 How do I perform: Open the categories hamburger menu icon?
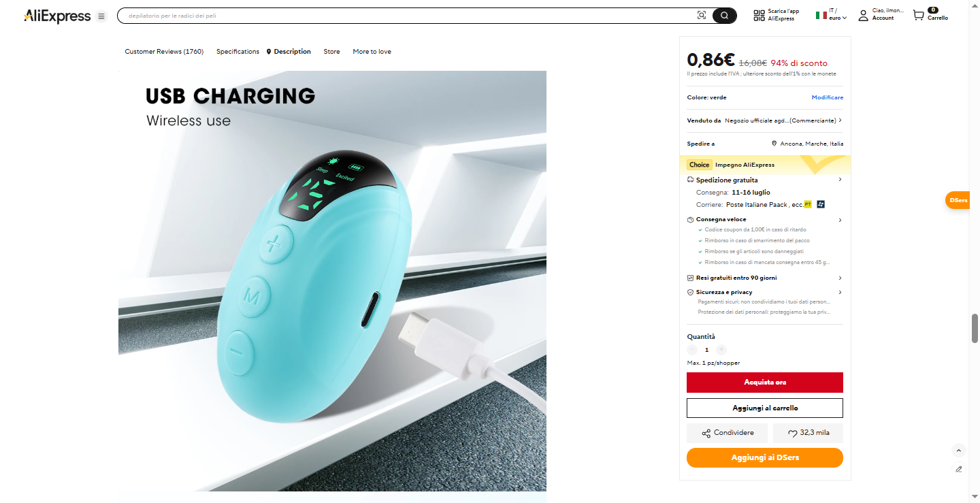pyautogui.click(x=101, y=16)
